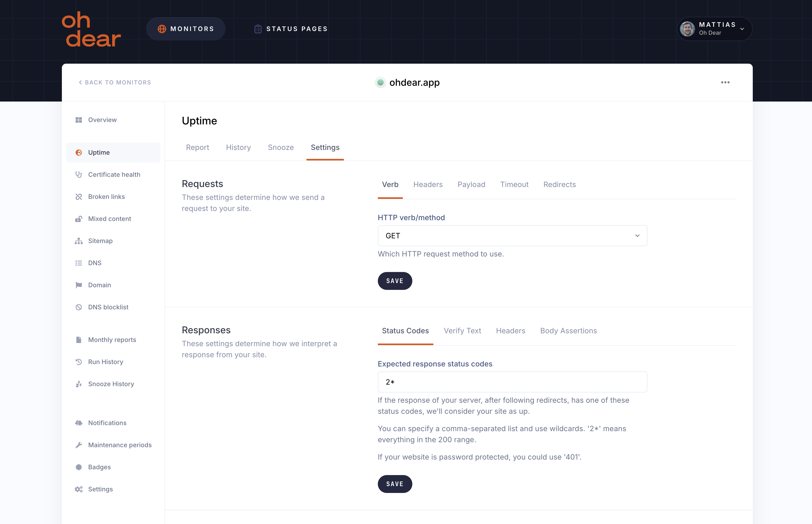The image size is (812, 524).
Task: Open the Redirects tab
Action: coord(559,184)
